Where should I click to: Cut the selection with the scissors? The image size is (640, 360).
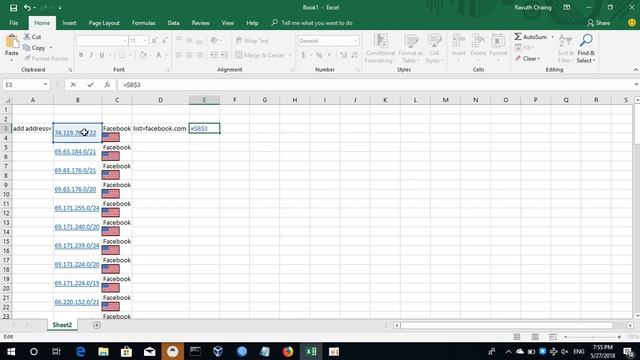coord(32,37)
